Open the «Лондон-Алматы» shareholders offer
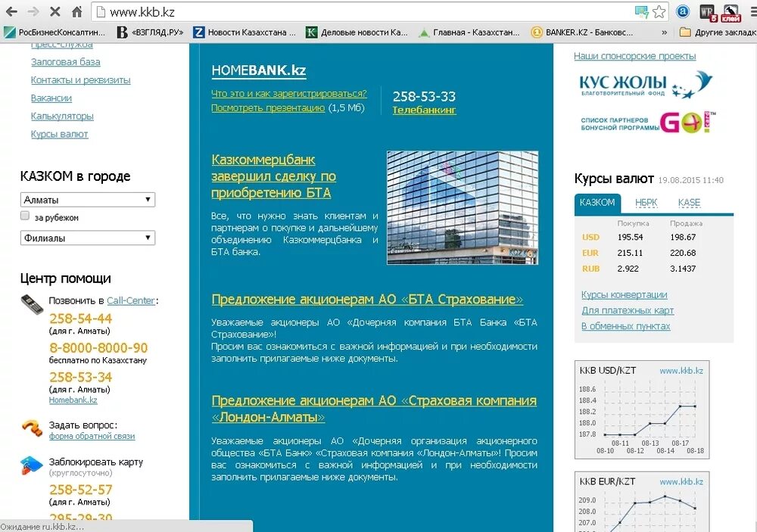The image size is (757, 532). coord(374,409)
